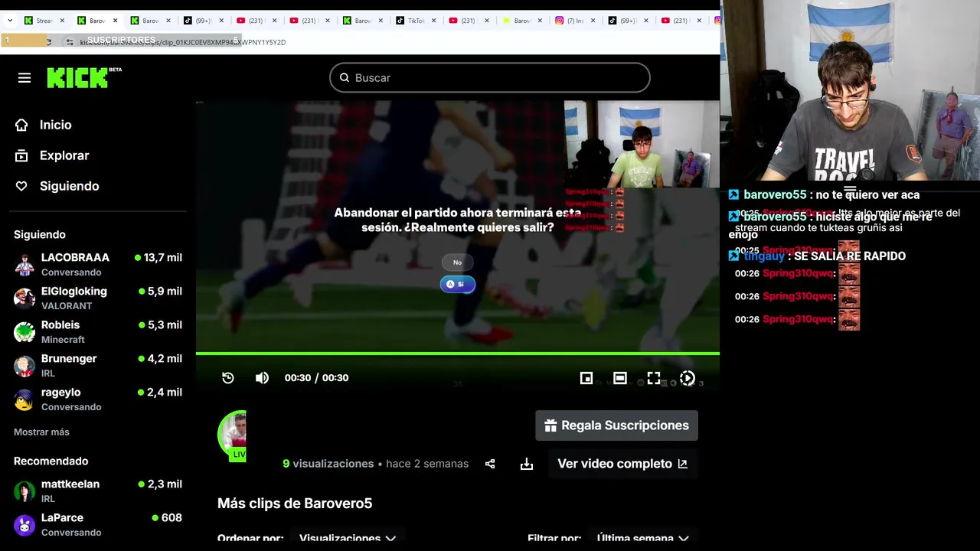
Task: Click the Recomendado section heading
Action: click(51, 461)
